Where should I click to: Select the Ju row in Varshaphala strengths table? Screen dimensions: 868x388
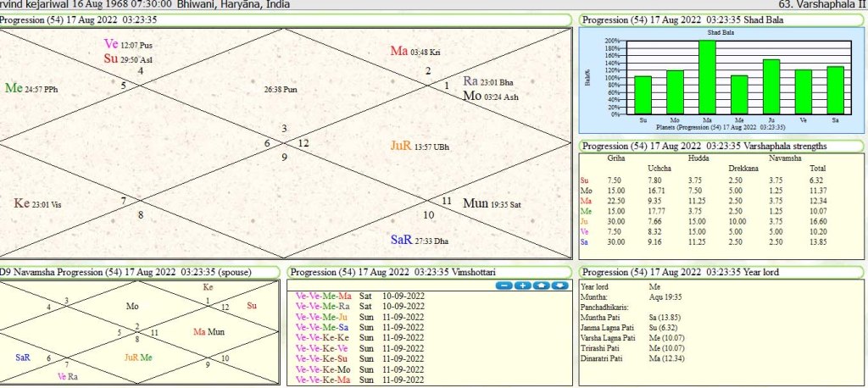[x=585, y=220]
